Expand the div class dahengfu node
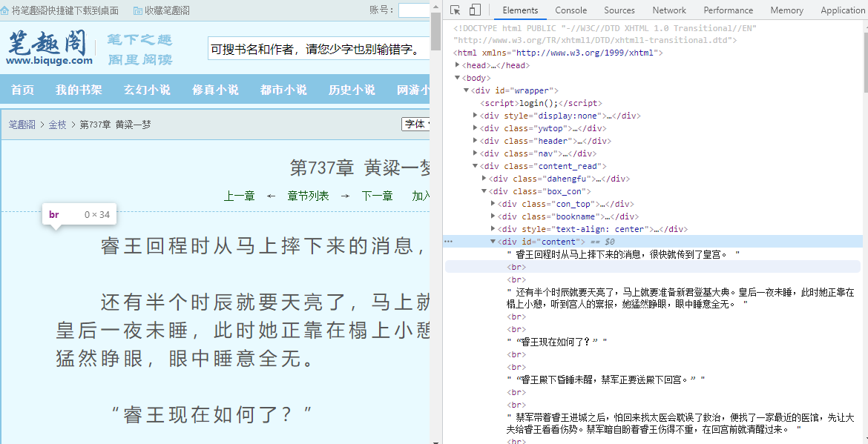Screen dimensions: 868x444 pos(484,179)
